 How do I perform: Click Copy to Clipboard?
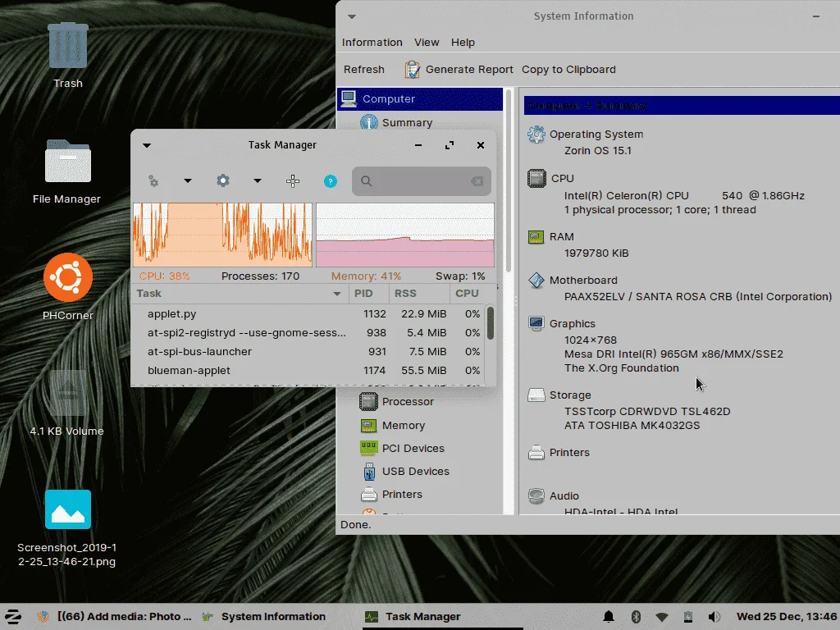pyautogui.click(x=568, y=70)
